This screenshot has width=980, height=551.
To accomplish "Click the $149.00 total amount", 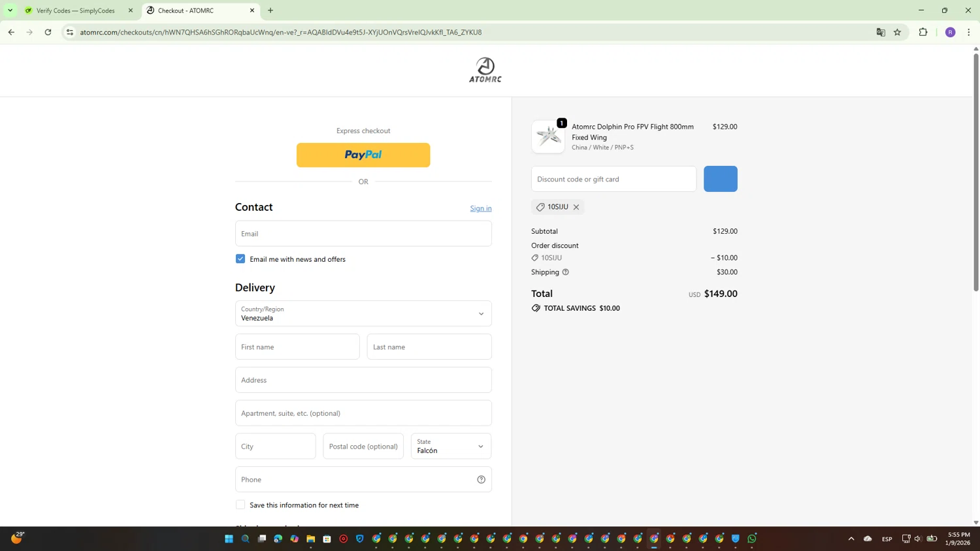I will click(x=721, y=294).
